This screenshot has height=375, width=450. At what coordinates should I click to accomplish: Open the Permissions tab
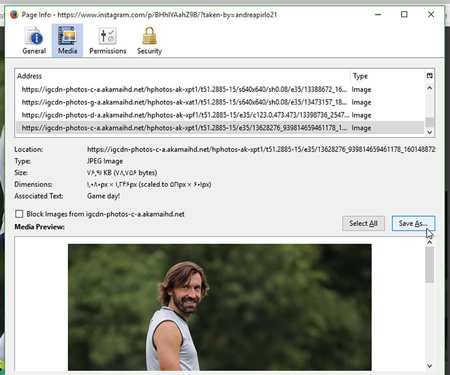(x=108, y=41)
